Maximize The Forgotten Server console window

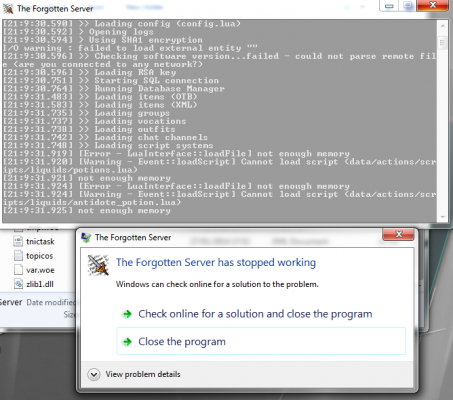click(x=408, y=6)
